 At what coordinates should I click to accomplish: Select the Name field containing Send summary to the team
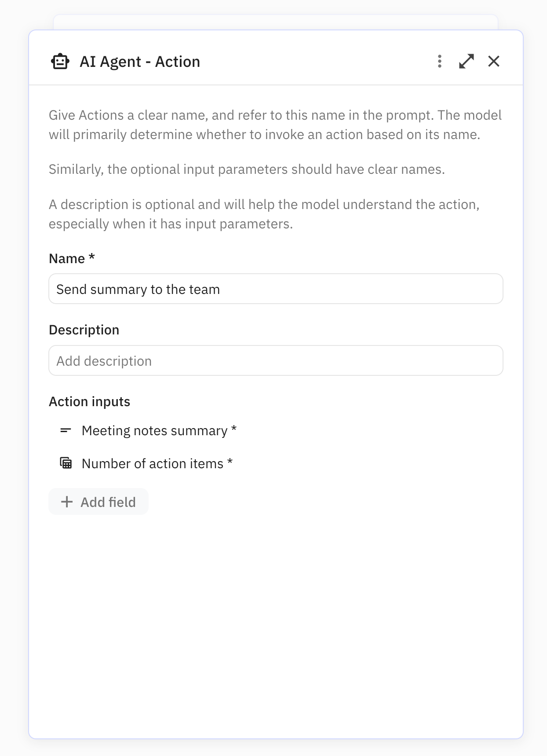click(275, 289)
